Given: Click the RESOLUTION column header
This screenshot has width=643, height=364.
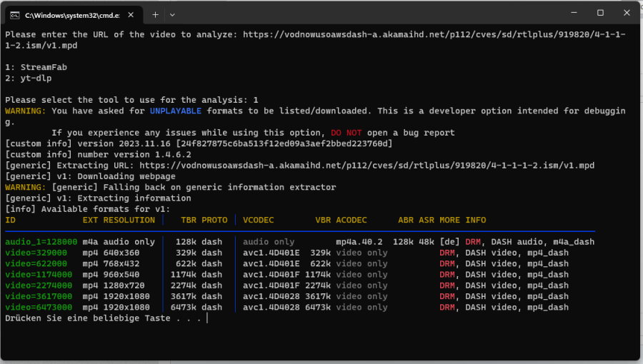Looking at the screenshot, I should pyautogui.click(x=129, y=220).
